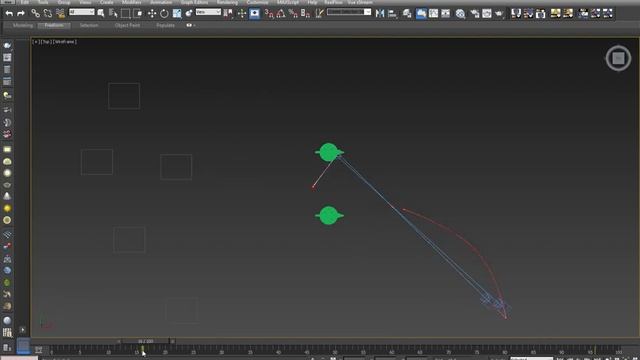640x360 pixels.
Task: Click the time slider frame indicator
Action: (x=145, y=341)
